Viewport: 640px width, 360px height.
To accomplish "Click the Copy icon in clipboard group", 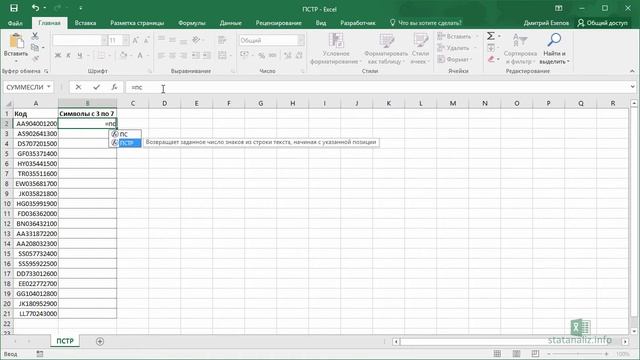I will click(35, 47).
